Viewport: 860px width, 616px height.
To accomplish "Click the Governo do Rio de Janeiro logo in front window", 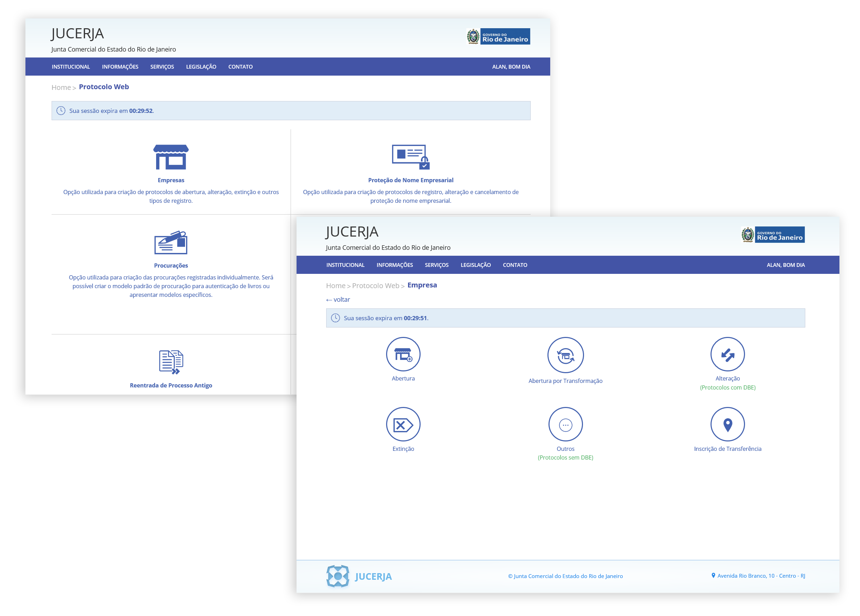I will [x=773, y=234].
